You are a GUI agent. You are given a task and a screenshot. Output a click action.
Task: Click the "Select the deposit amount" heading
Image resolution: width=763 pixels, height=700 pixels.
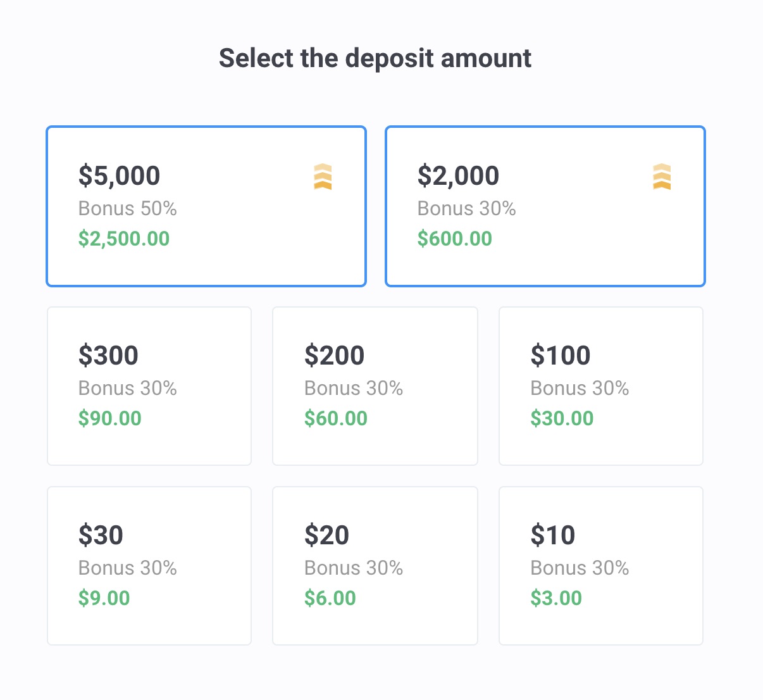pos(375,58)
